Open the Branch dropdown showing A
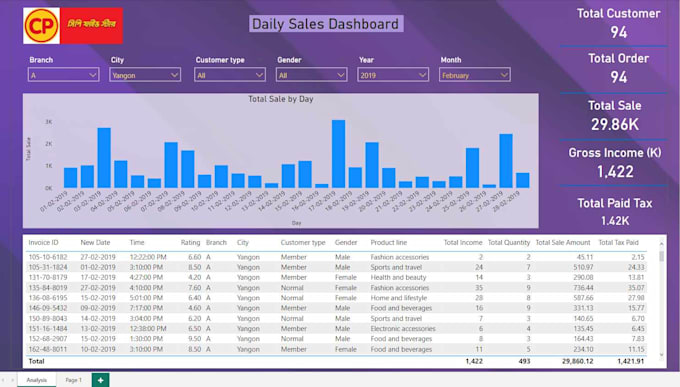680x387 pixels. (x=63, y=75)
